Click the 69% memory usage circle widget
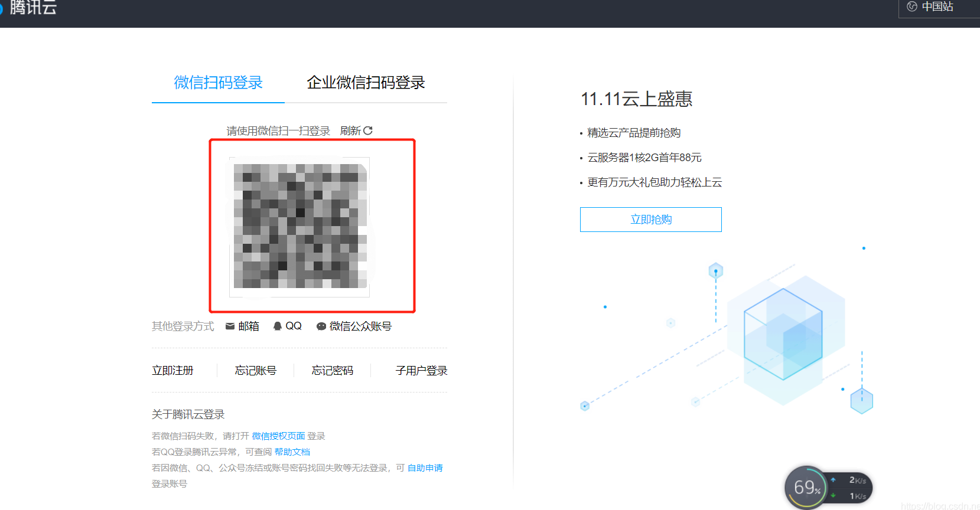Viewport: 980px width, 510px height. pos(806,488)
